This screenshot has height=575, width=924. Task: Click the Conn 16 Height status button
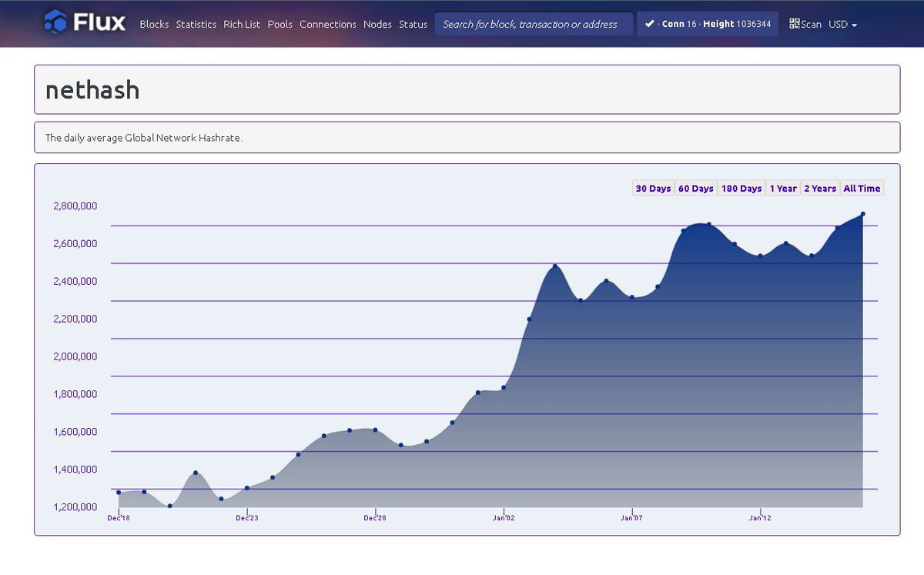(708, 24)
